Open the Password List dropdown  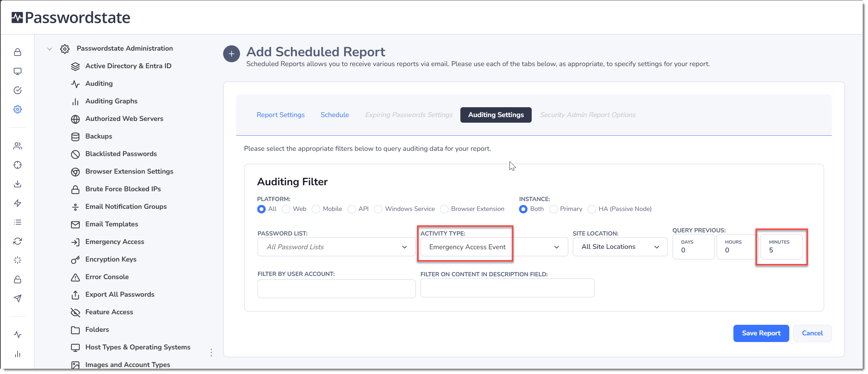(x=336, y=247)
